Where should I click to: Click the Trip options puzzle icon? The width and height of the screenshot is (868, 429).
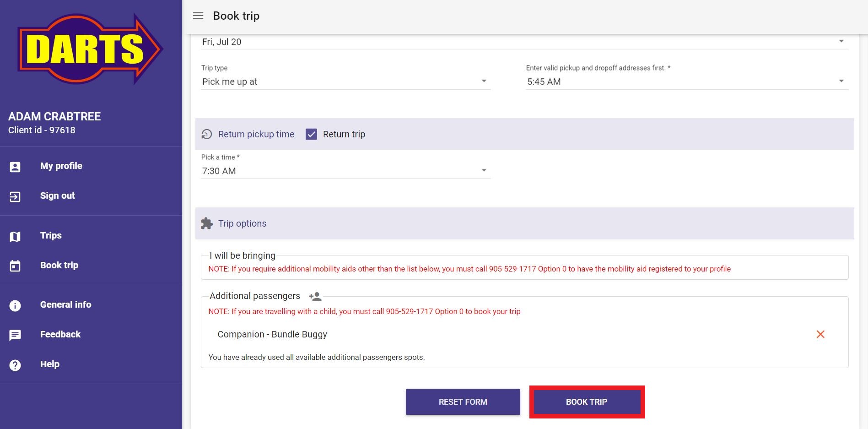point(207,223)
